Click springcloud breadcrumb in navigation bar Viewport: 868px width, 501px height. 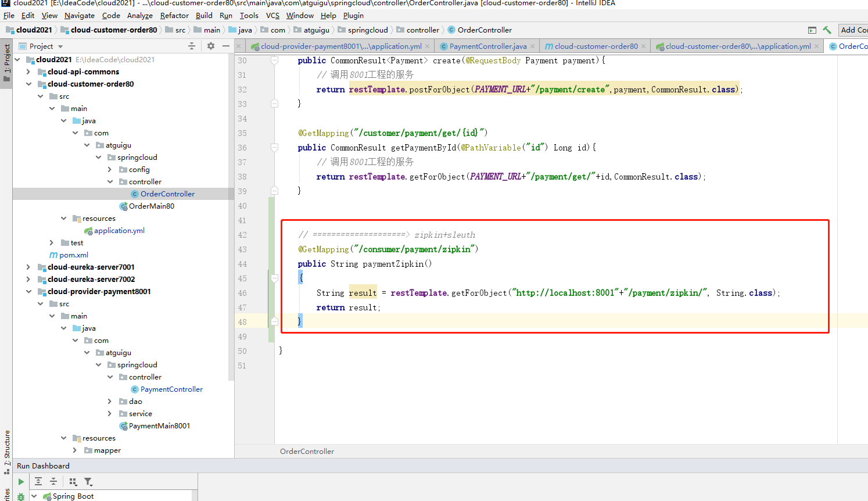point(368,30)
